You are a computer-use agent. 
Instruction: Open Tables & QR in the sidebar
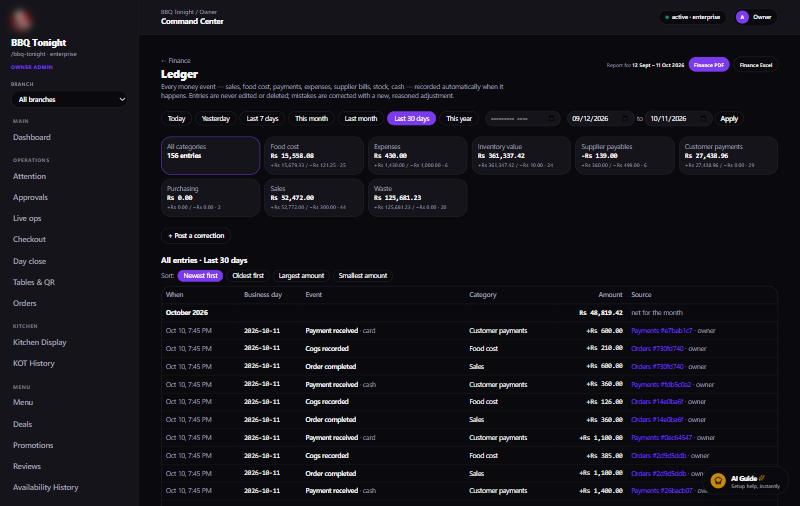[34, 282]
